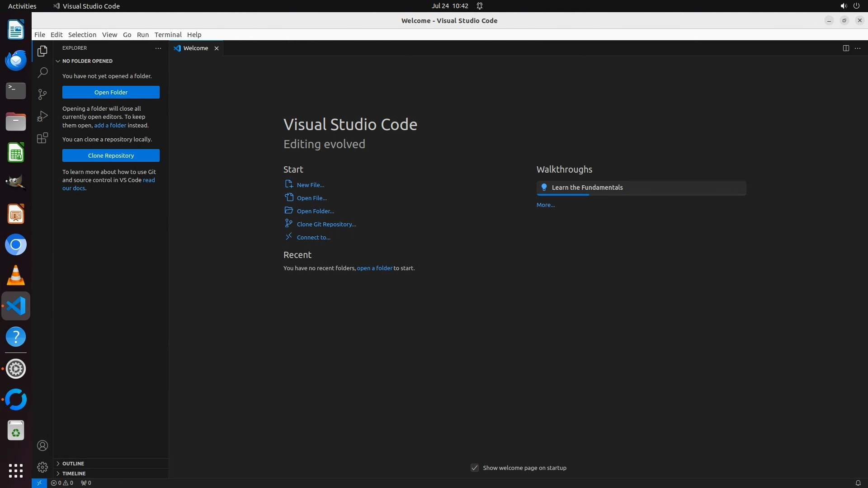The width and height of the screenshot is (868, 488).
Task: Uncheck Show welcome page on startup
Action: pos(474,468)
